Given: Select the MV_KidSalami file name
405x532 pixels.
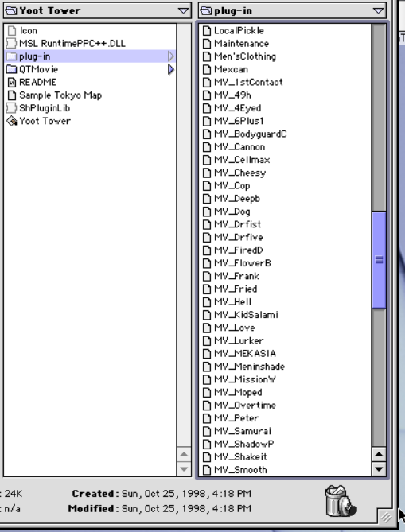Looking at the screenshot, I should point(246,315).
